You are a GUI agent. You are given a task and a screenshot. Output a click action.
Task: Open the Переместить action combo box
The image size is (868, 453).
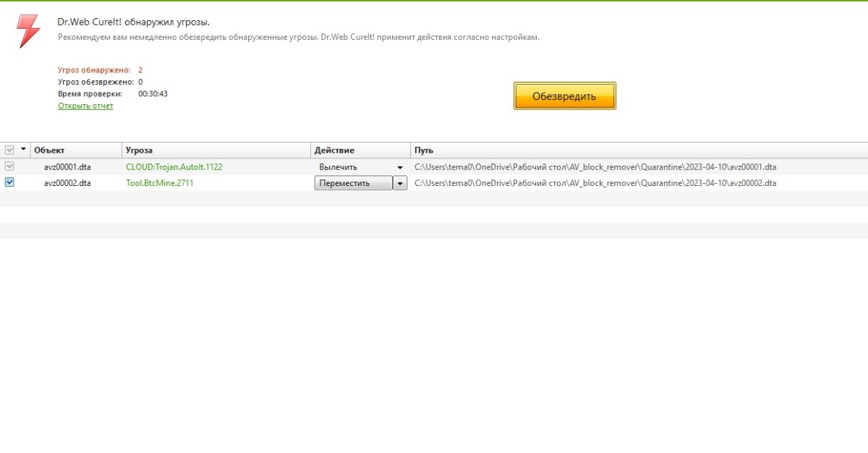click(354, 183)
